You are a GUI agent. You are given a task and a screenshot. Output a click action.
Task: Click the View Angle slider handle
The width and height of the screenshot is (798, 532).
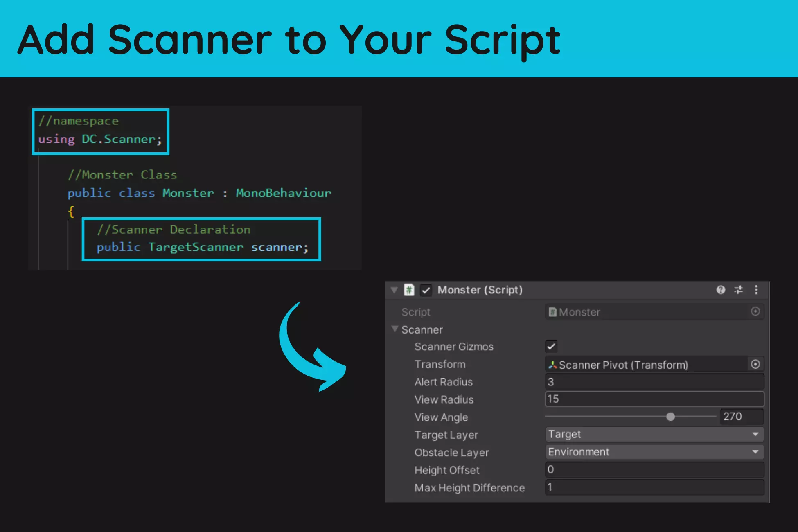pyautogui.click(x=670, y=417)
